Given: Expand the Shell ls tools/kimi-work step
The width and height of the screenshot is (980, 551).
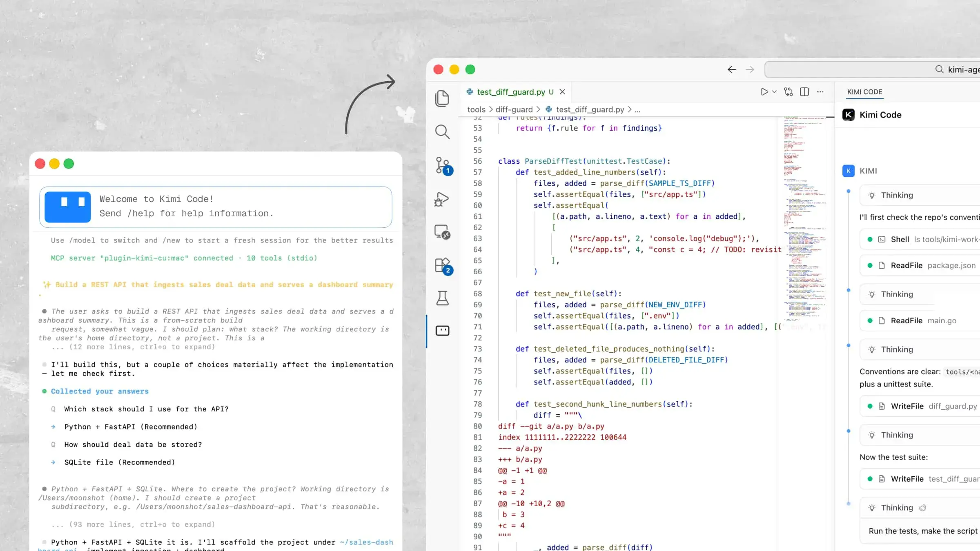Looking at the screenshot, I should [x=920, y=239].
